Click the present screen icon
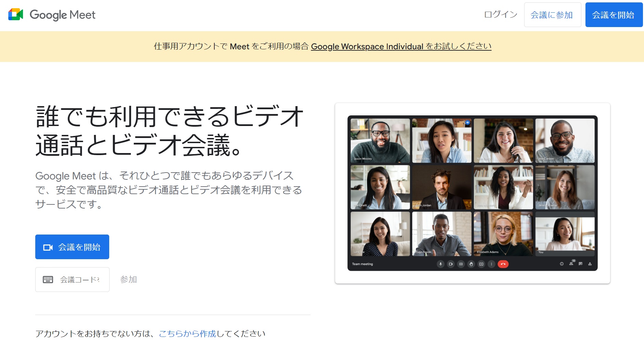The height and width of the screenshot is (340, 644). [x=481, y=264]
